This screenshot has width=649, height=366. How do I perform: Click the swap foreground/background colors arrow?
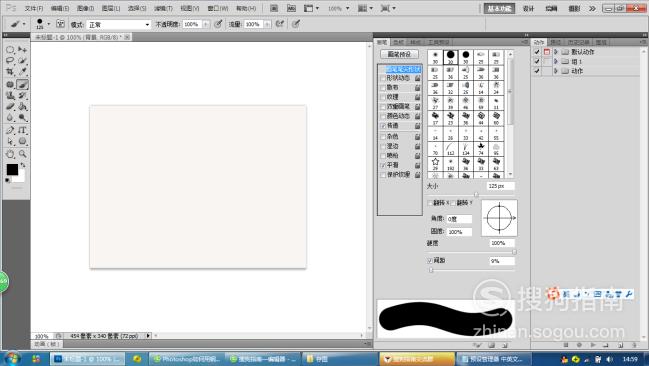23,165
